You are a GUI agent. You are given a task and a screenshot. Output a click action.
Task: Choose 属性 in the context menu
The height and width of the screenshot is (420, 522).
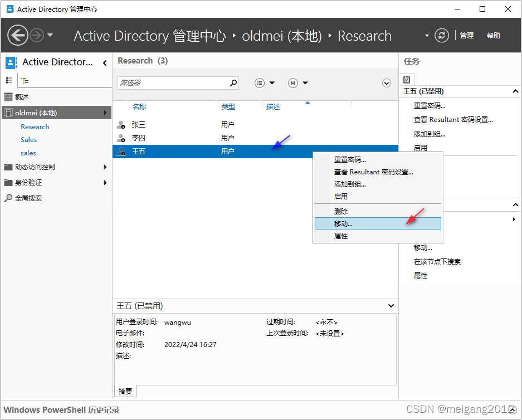coord(378,236)
